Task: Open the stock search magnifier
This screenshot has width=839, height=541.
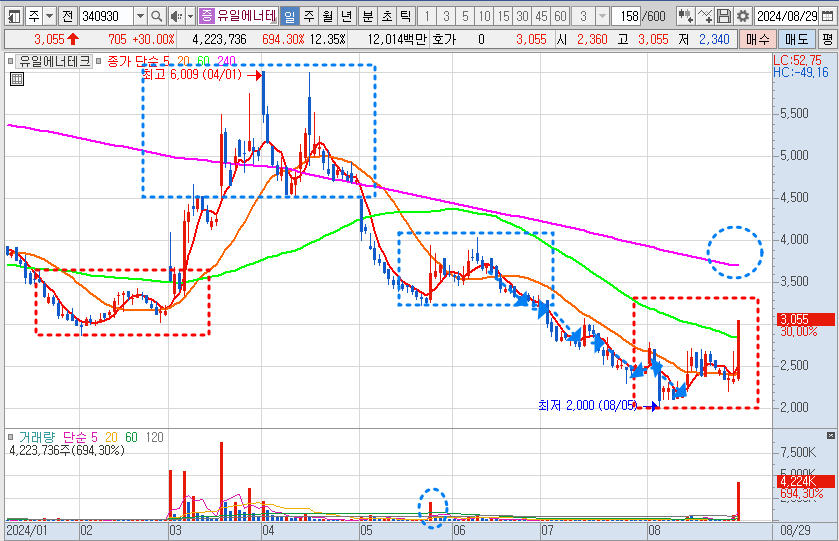Action: (x=156, y=17)
